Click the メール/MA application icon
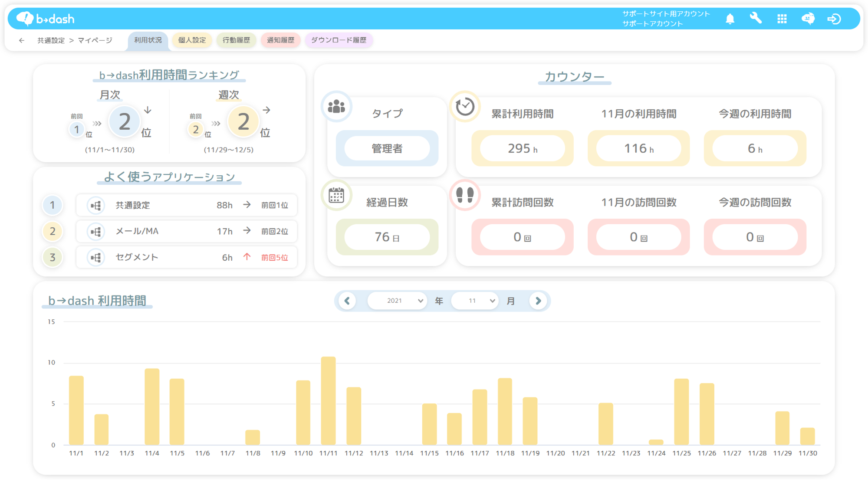Viewport: 868px width, 488px height. (95, 231)
